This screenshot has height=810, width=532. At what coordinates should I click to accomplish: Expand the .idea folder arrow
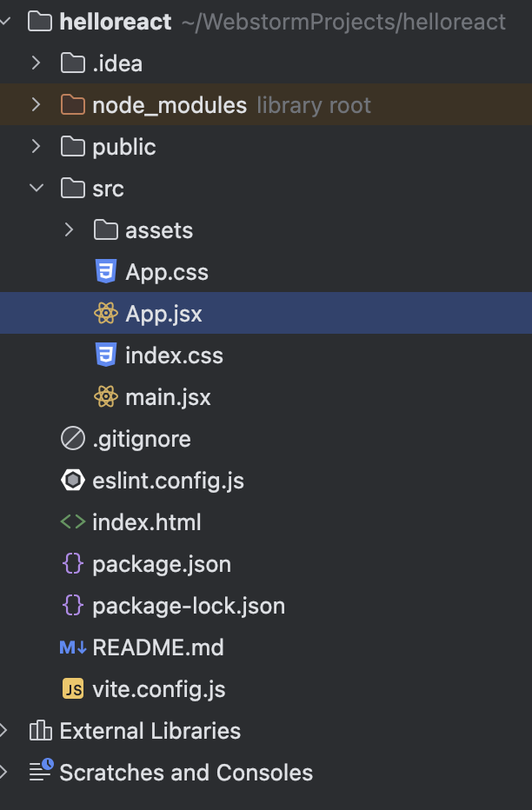(37, 63)
